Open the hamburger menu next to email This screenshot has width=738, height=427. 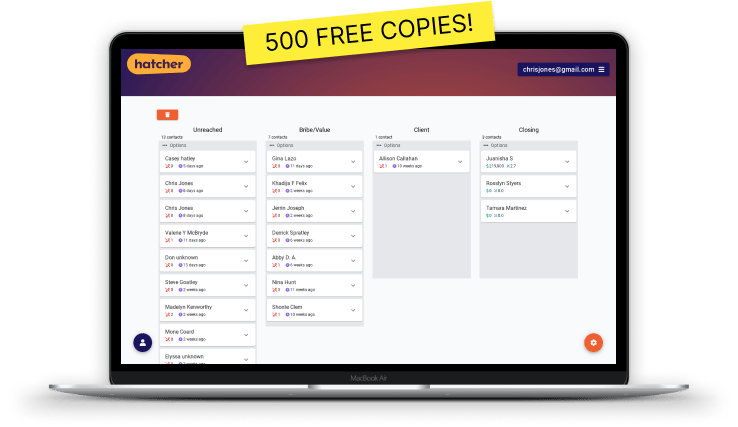coord(603,69)
